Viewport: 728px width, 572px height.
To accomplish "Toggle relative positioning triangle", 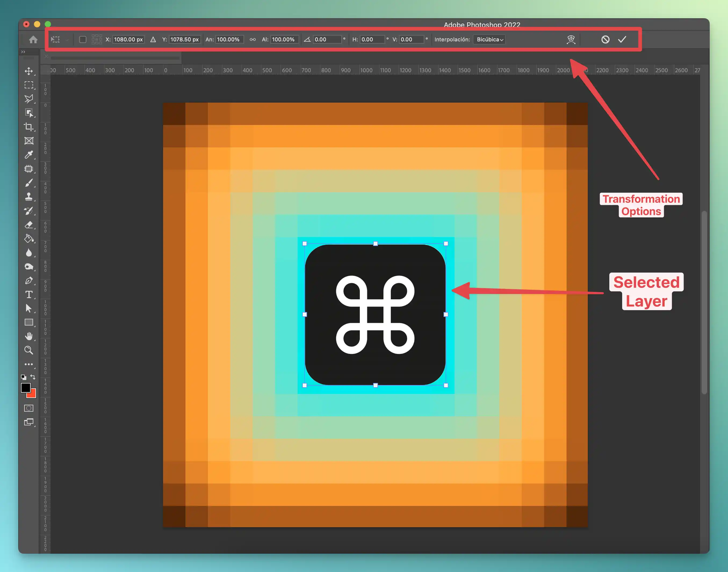I will pos(153,39).
